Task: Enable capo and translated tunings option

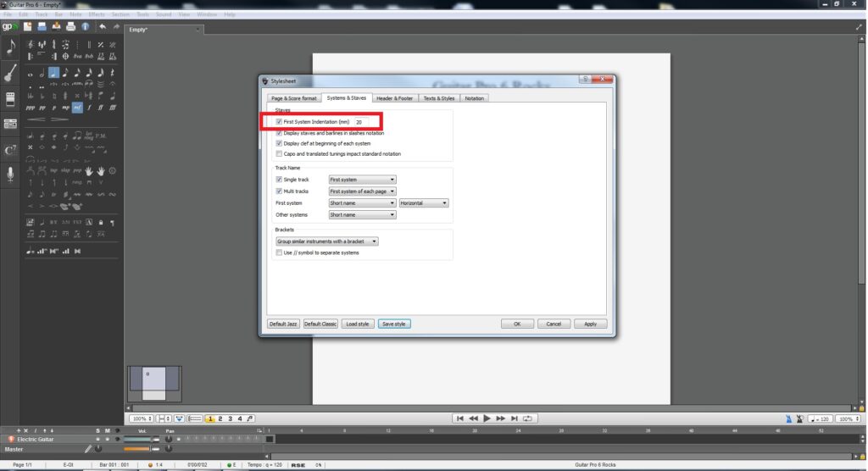Action: (279, 154)
